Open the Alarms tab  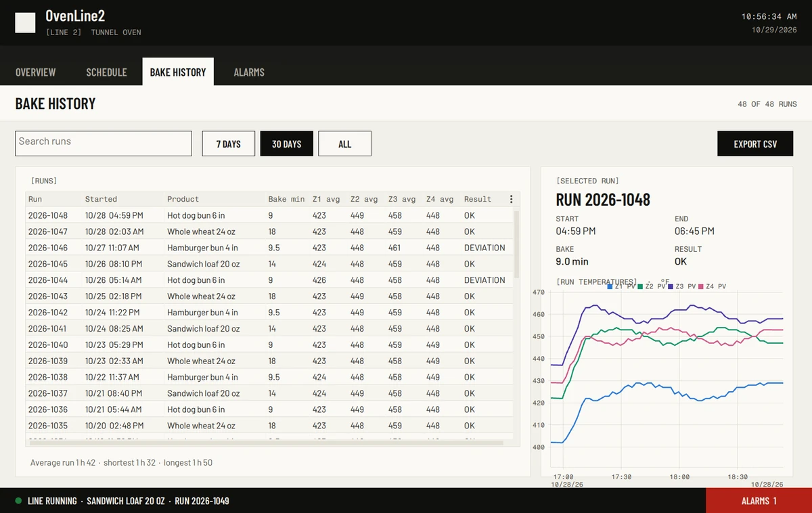(249, 72)
